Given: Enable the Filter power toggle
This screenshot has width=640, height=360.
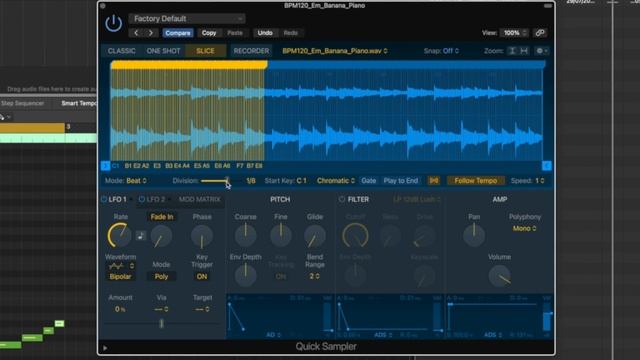Looking at the screenshot, I should 342,199.
